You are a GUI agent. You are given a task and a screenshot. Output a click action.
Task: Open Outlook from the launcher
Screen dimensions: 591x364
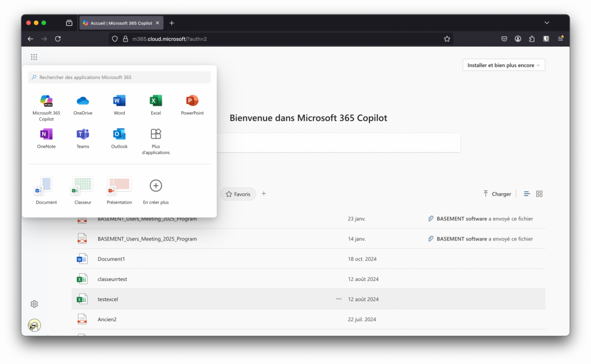(119, 137)
